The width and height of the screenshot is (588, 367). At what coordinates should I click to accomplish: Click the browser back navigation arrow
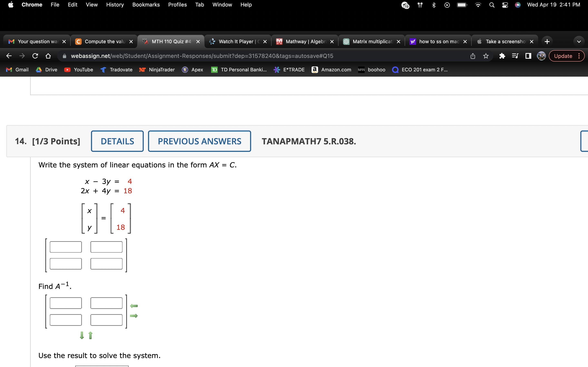coord(9,56)
